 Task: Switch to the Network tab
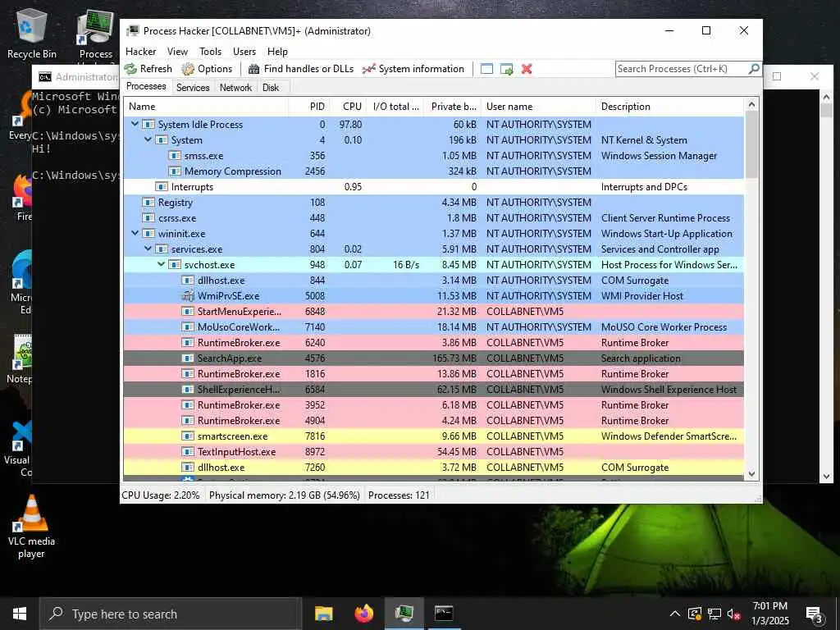[x=235, y=87]
